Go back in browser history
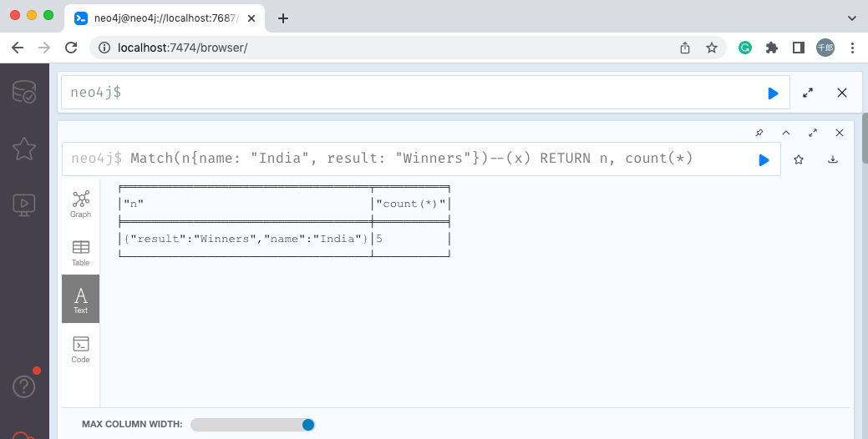Screen dimensions: 868x439 18,48
